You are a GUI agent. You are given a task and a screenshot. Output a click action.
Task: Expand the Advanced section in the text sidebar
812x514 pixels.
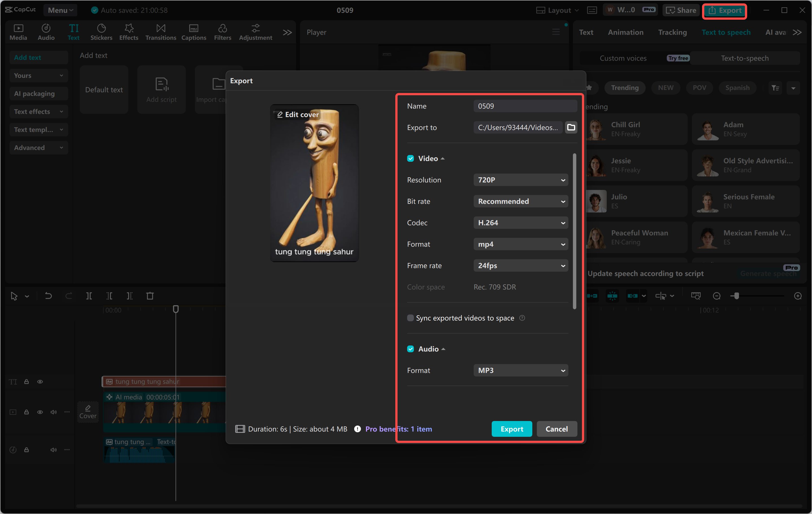pyautogui.click(x=38, y=147)
